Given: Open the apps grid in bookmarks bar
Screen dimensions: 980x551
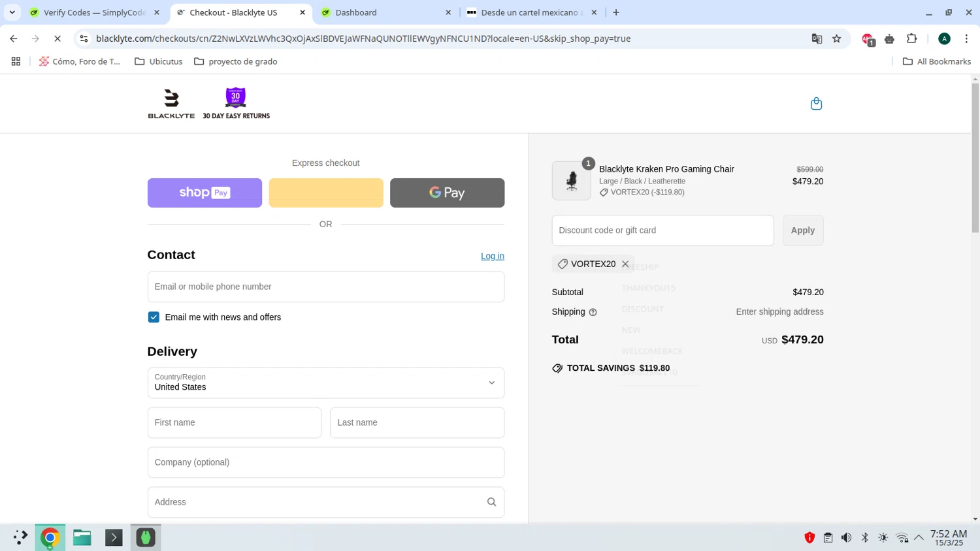Looking at the screenshot, I should (x=16, y=61).
